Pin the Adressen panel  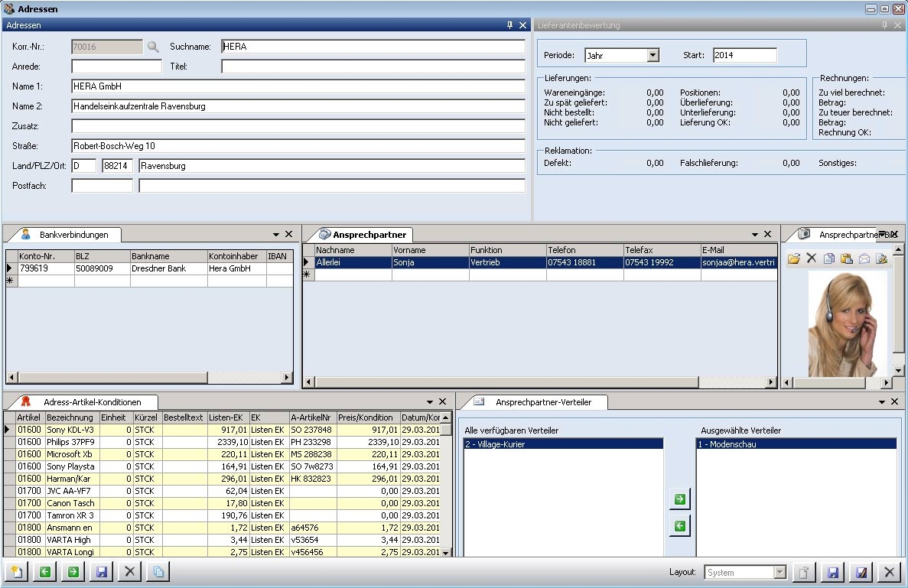pos(509,25)
